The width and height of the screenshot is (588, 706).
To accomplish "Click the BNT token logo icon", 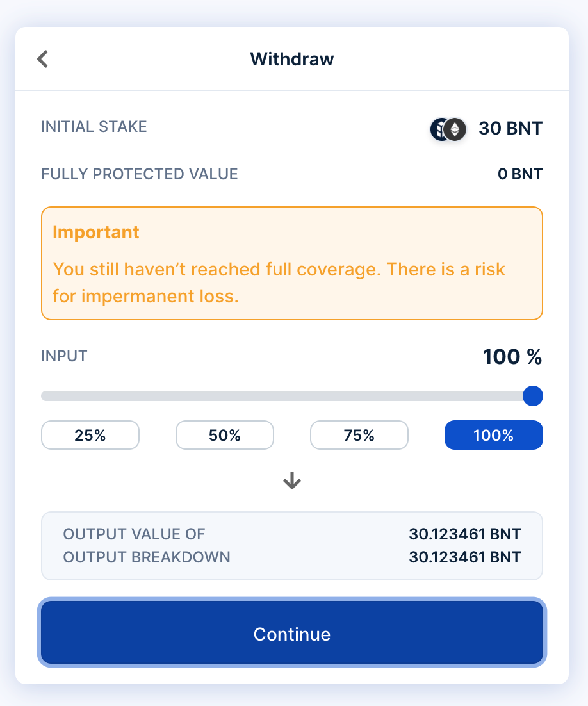I will coord(438,129).
